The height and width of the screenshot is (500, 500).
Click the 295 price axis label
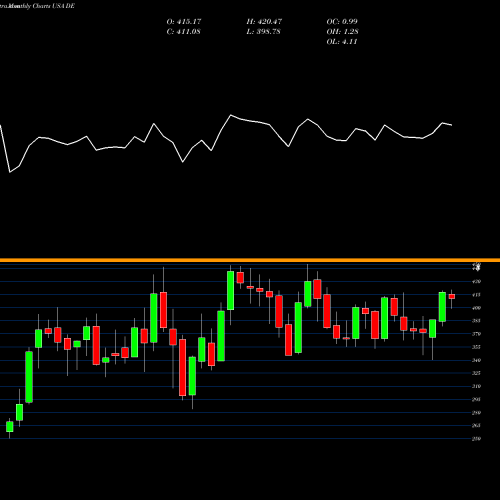tap(477, 399)
